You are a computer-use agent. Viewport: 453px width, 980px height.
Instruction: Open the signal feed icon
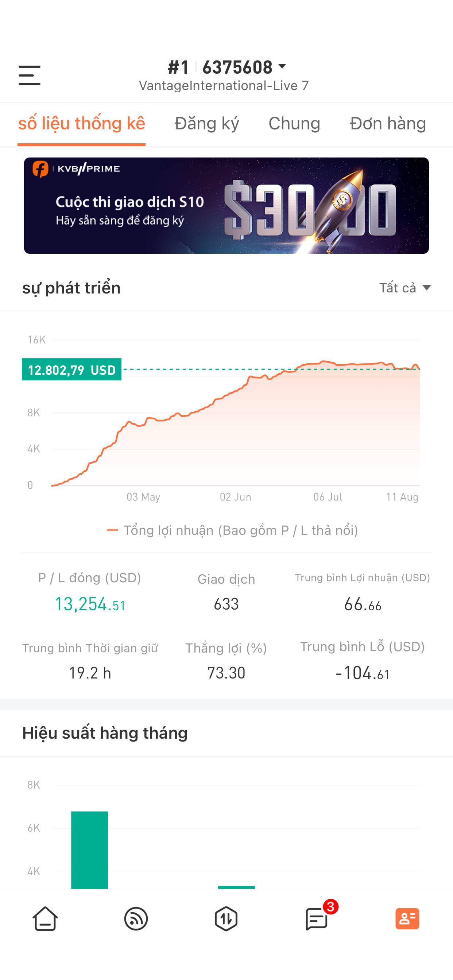click(136, 919)
